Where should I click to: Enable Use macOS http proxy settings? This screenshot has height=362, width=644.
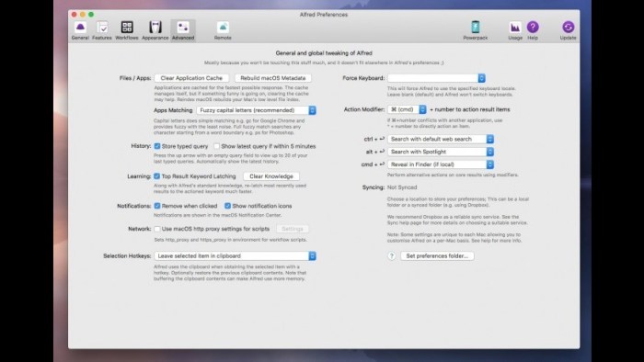coord(157,229)
